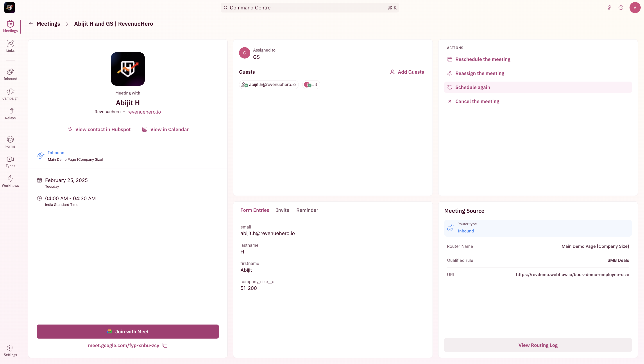
Task: Click Add Guests
Action: [407, 72]
